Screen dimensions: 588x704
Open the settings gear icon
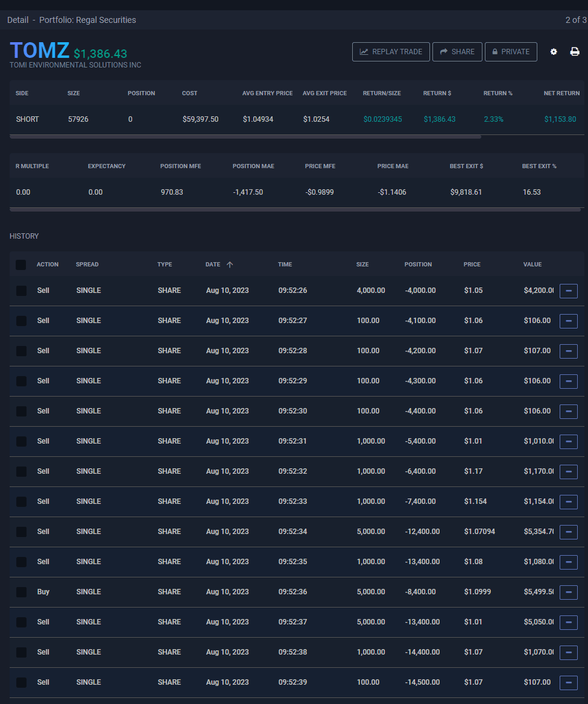[x=554, y=52]
